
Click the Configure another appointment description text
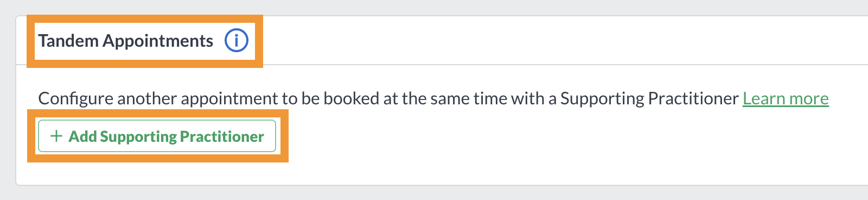point(388,98)
